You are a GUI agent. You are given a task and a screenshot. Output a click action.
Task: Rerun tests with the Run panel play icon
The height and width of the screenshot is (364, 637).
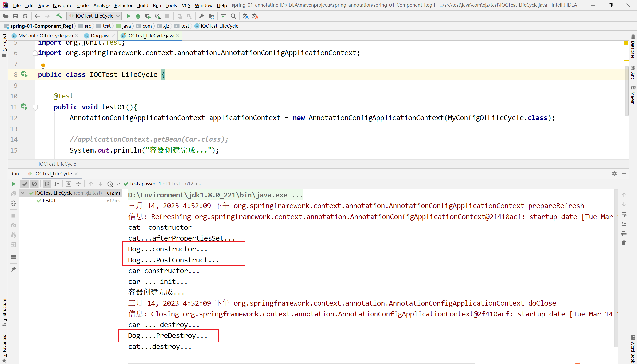point(13,184)
